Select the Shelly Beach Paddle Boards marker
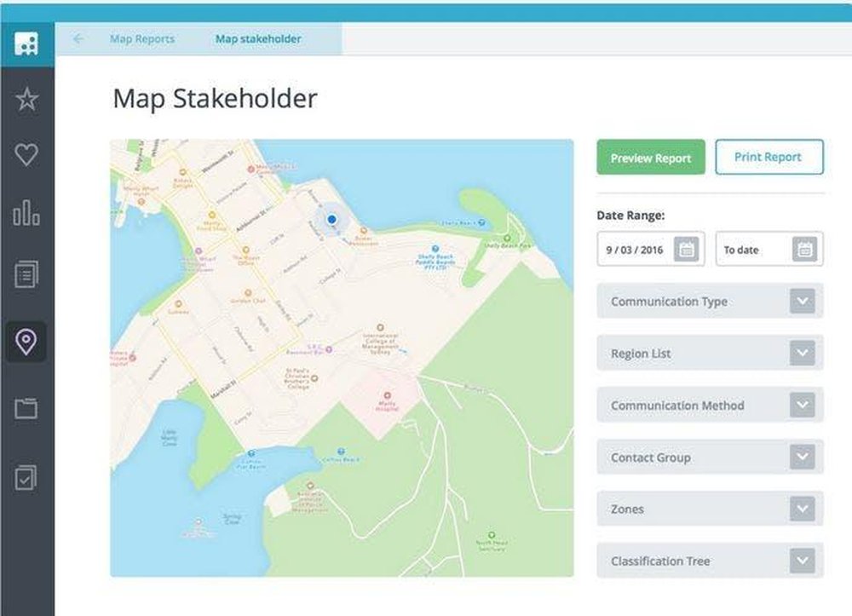This screenshot has height=616, width=852. (x=435, y=249)
